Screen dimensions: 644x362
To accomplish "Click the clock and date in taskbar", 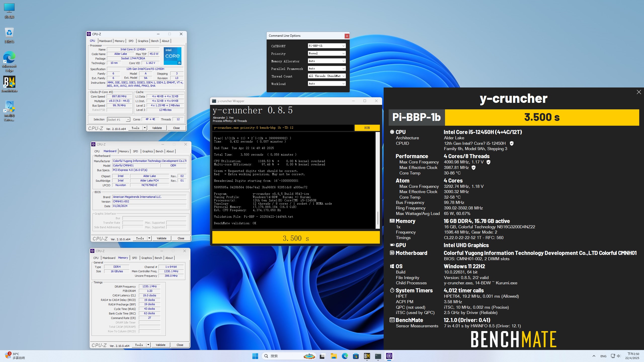I will click(633, 356).
